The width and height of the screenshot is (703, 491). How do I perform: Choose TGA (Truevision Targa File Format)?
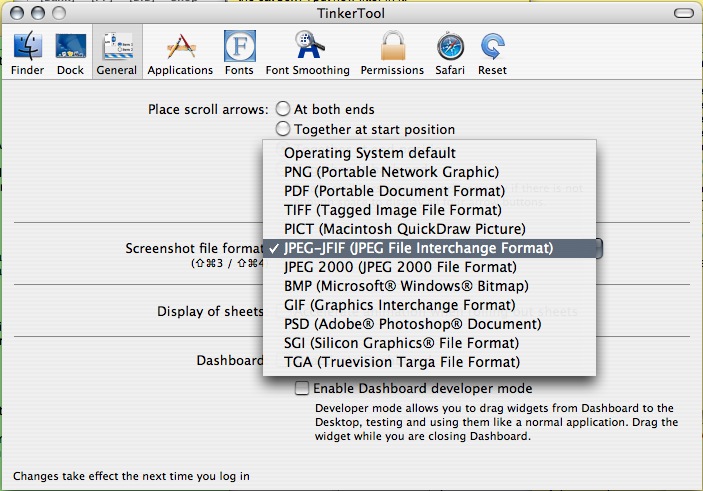430,362
